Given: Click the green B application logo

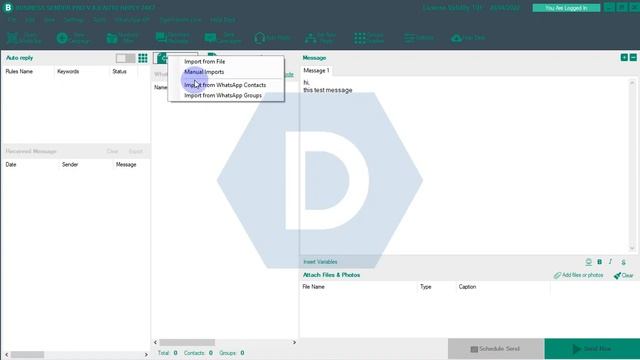Looking at the screenshot, I should coord(8,7).
